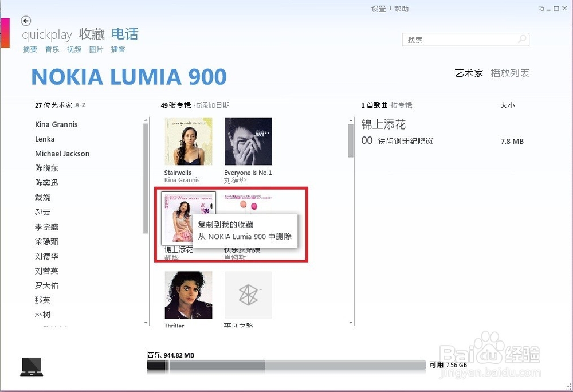Open 帮助 help
Viewport: 573px width, 392px height.
click(x=401, y=9)
